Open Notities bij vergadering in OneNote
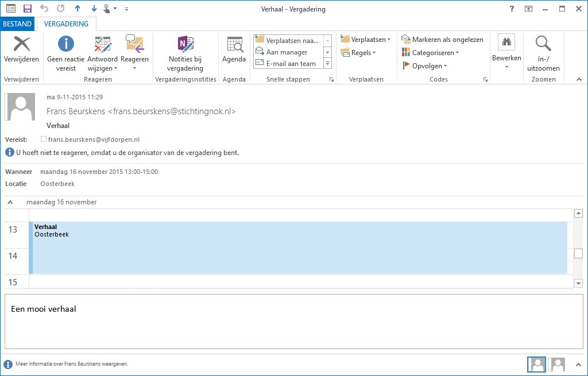Image resolution: width=588 pixels, height=376 pixels. tap(185, 44)
